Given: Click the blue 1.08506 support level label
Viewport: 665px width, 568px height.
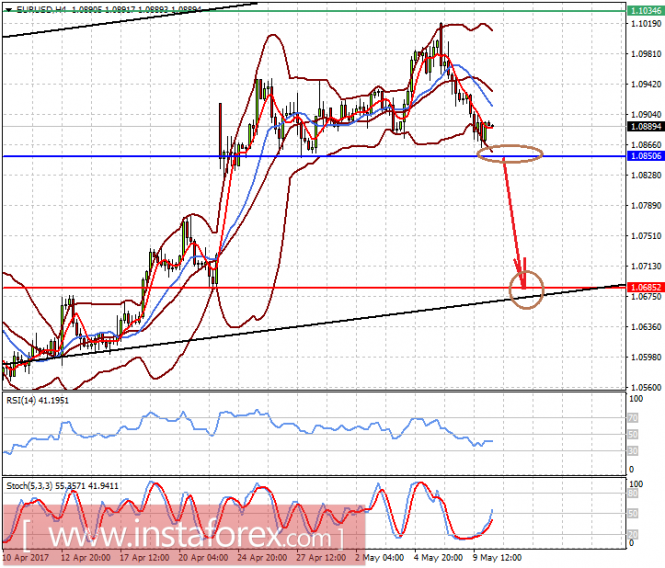Looking at the screenshot, I should 645,156.
